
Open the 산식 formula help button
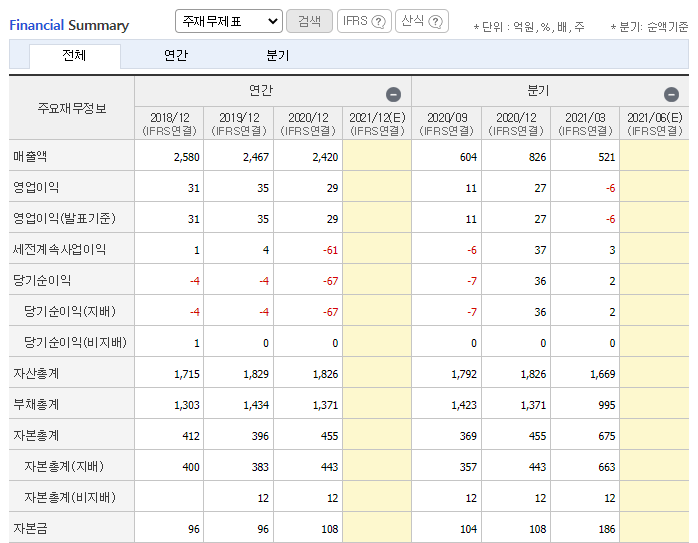tap(422, 21)
